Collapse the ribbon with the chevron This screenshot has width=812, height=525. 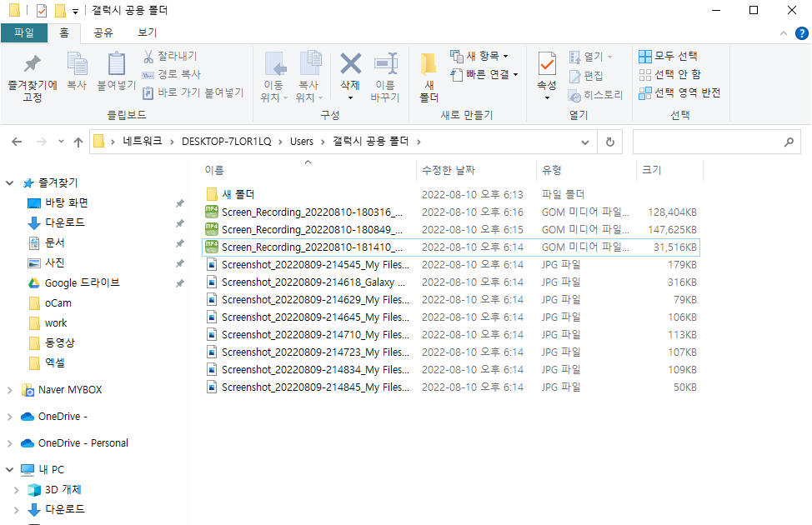[784, 33]
